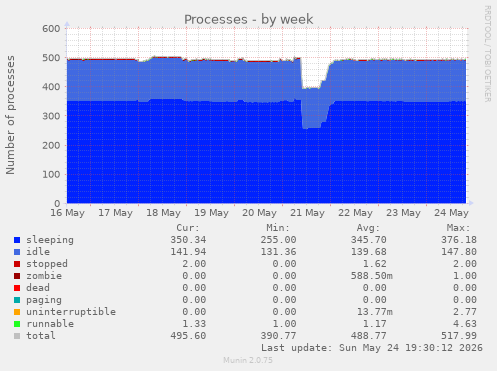This screenshot has height=371, width=497.
Task: Click the 'Last update' timestamp line
Action: pos(372,348)
